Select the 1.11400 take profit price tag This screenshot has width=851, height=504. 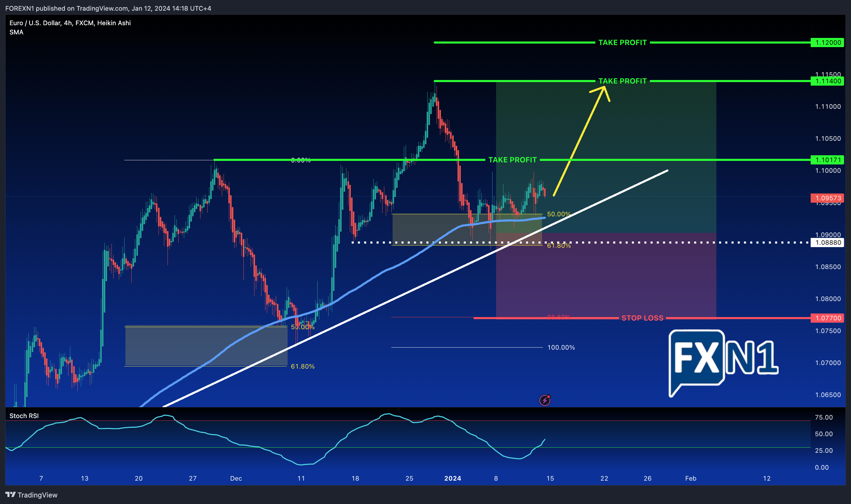point(827,81)
